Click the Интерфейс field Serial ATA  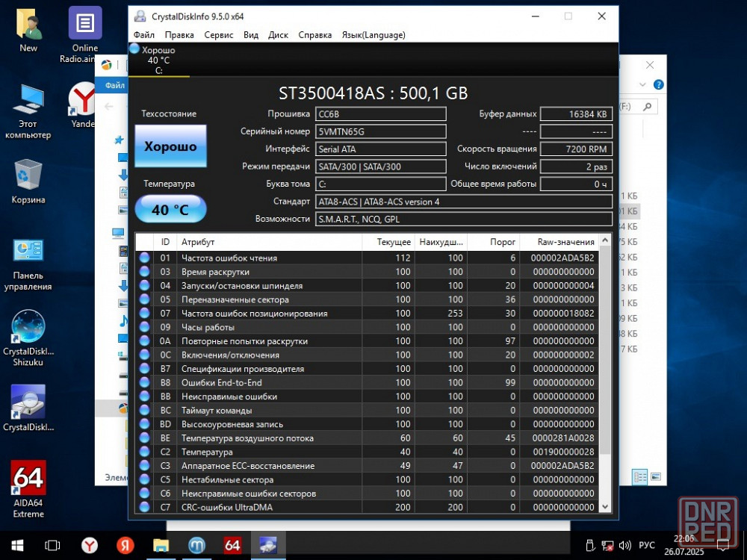click(381, 149)
